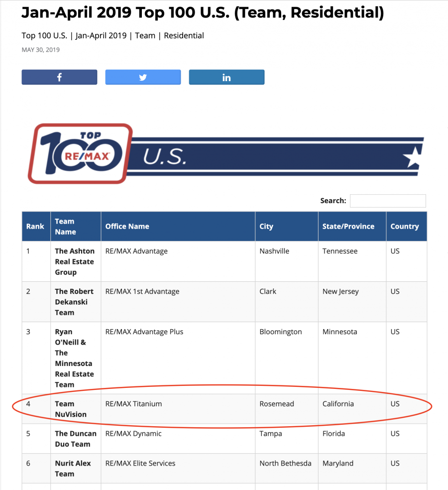Click The Robert Dekanski Team entry
The image size is (448, 490).
(74, 302)
